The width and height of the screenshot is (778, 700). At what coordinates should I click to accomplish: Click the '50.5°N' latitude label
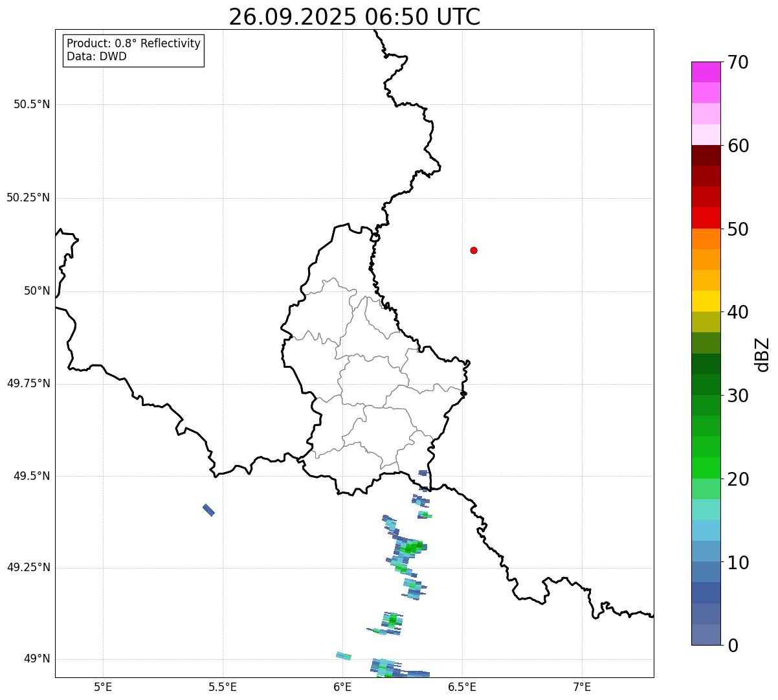[x=32, y=104]
